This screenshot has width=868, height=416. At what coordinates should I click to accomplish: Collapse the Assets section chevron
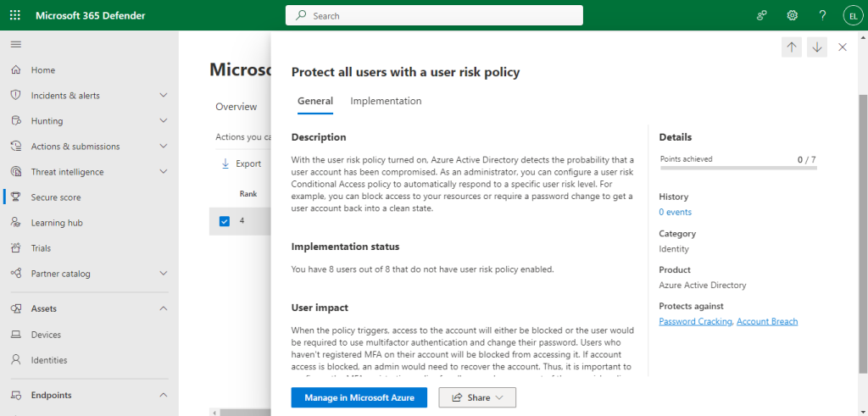[164, 308]
